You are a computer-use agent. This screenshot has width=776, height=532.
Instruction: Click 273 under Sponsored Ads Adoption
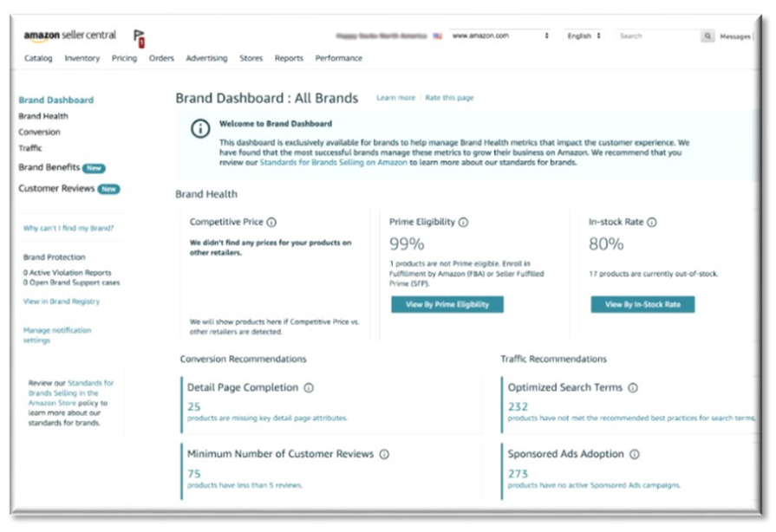[518, 474]
